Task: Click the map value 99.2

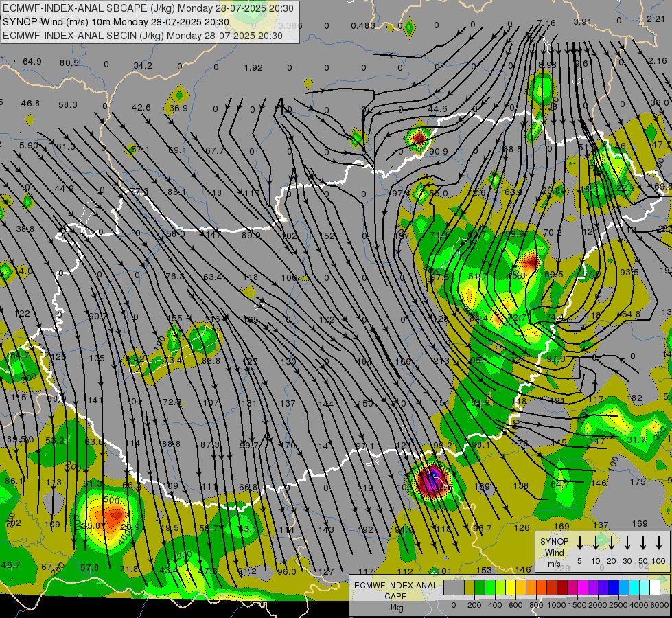Action: [443, 446]
